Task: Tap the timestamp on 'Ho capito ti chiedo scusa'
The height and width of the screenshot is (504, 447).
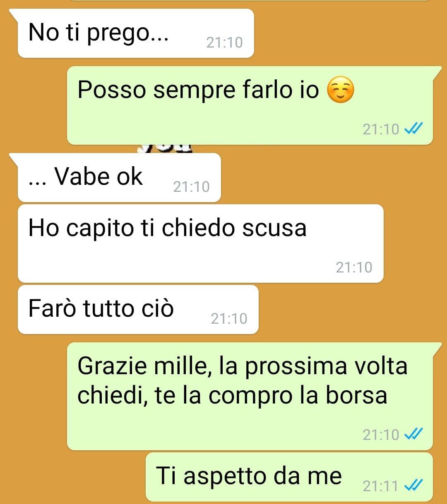Action: click(354, 268)
